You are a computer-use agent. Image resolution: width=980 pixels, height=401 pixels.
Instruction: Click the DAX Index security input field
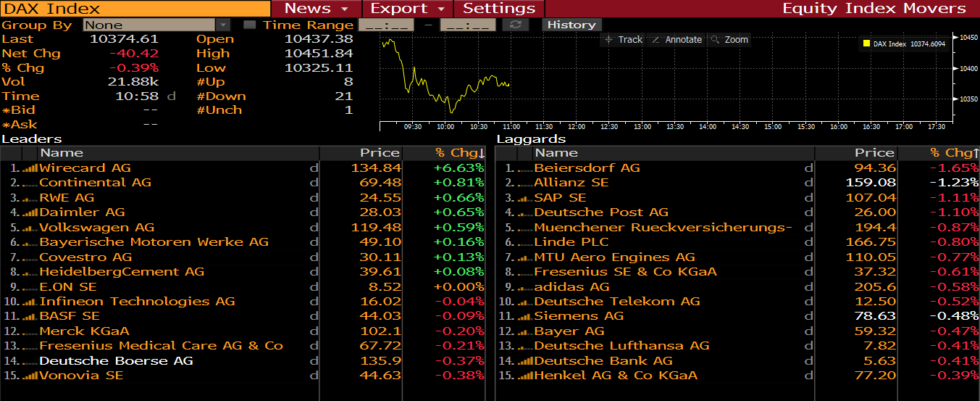point(135,9)
